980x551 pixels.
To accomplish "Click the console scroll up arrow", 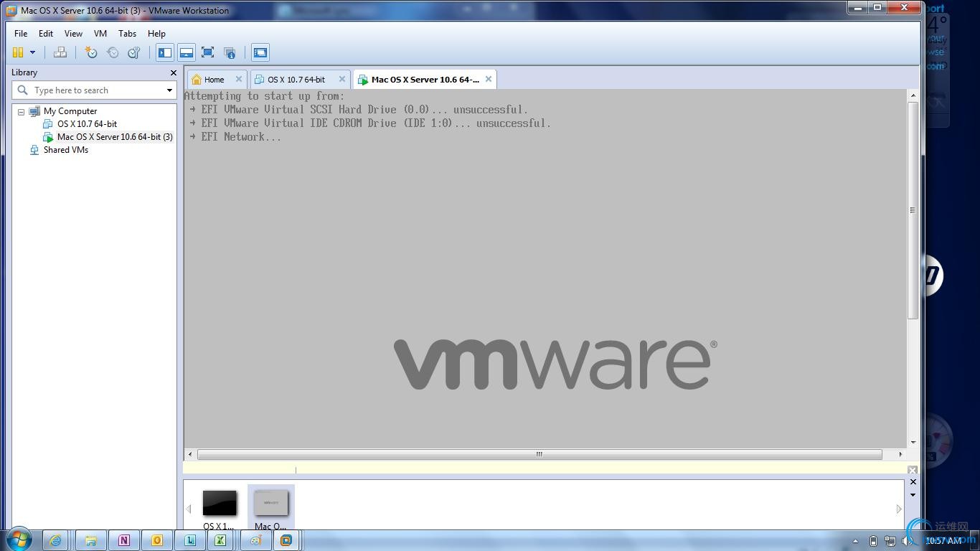I will click(x=913, y=95).
